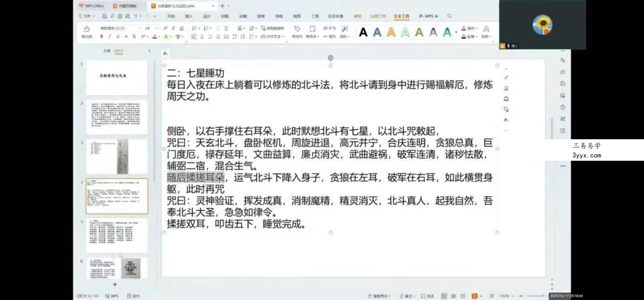Open the font name dropdown

click(139, 28)
